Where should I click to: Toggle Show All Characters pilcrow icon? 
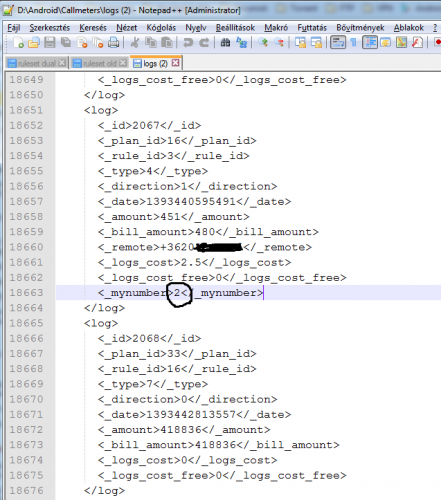[354, 42]
